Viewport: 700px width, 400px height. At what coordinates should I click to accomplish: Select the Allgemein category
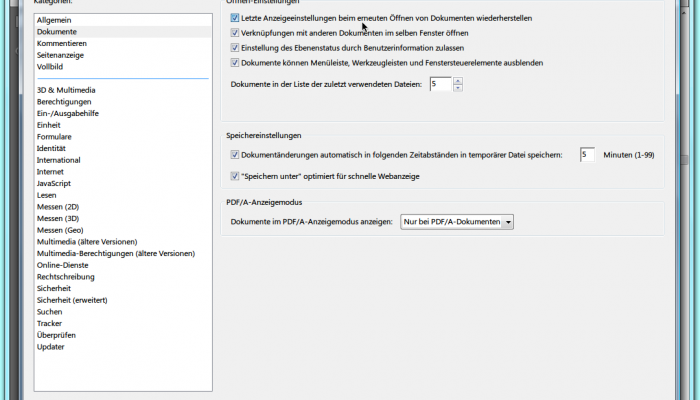point(54,20)
